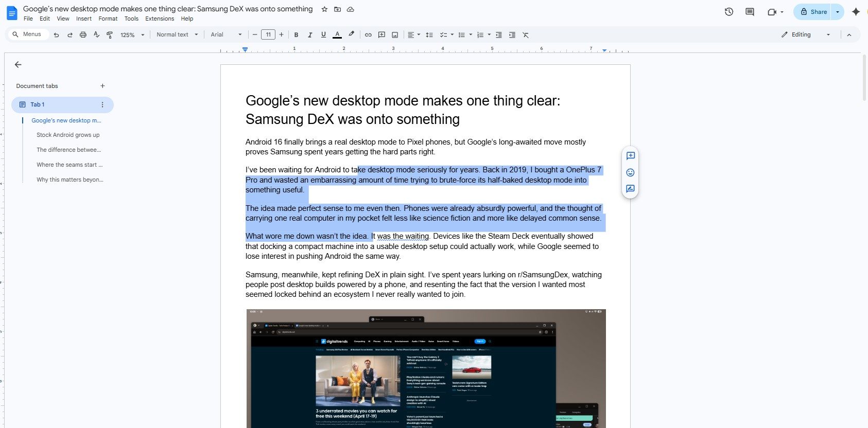
Task: Open the version history clock icon
Action: pyautogui.click(x=729, y=12)
